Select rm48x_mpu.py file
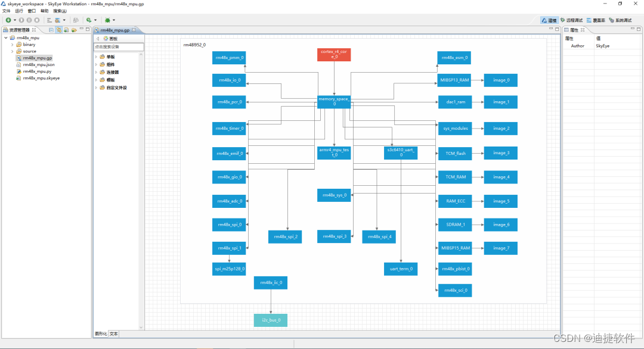This screenshot has height=349, width=644. 33,71
